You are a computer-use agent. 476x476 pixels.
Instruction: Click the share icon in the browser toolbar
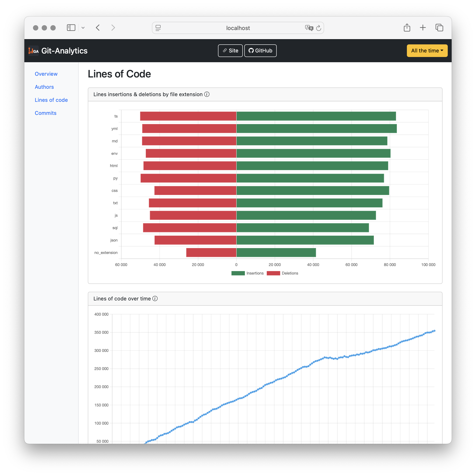[407, 27]
